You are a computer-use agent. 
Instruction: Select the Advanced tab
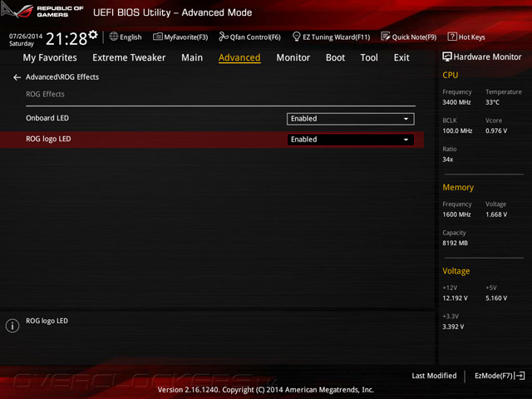pyautogui.click(x=239, y=57)
